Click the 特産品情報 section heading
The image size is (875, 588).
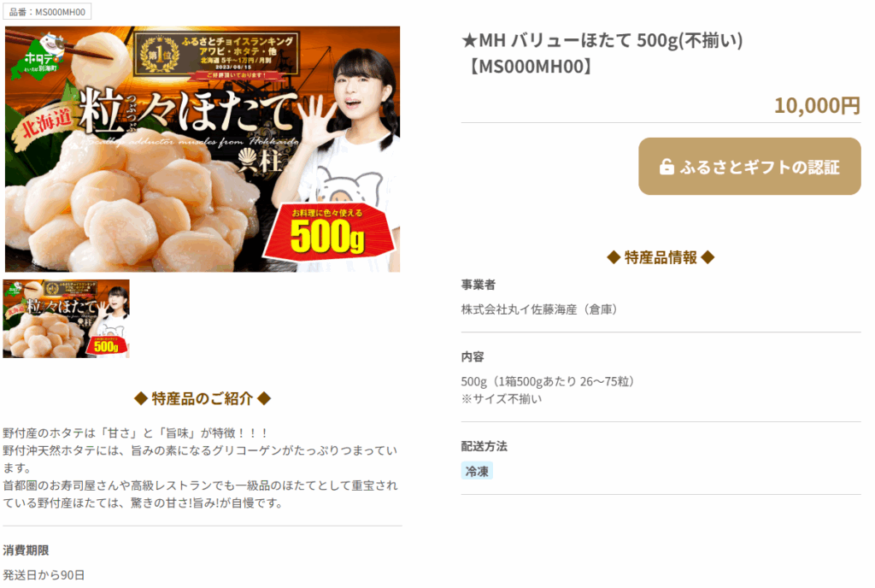(661, 257)
